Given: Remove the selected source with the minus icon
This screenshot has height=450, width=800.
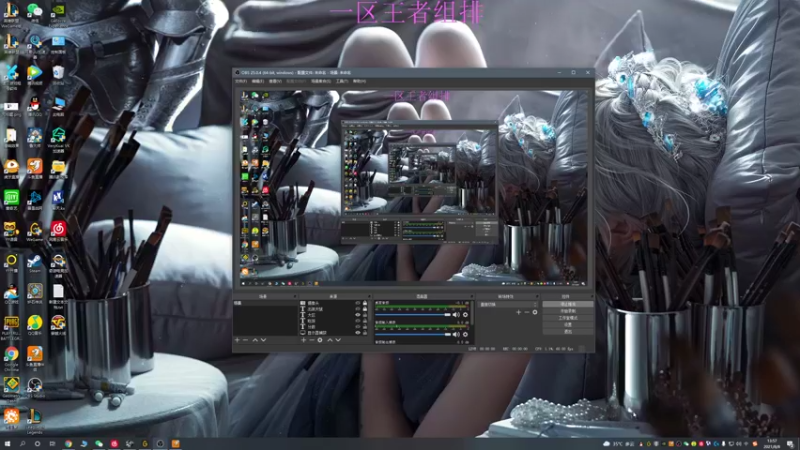Looking at the screenshot, I should tap(312, 340).
